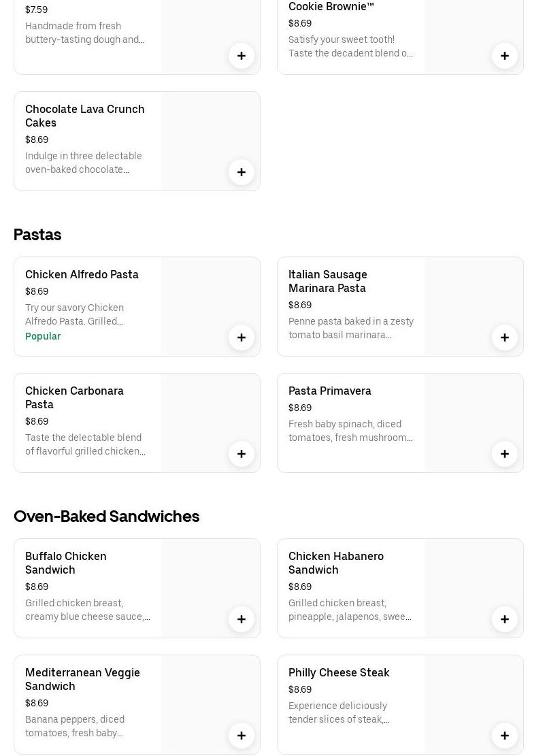Add Italian Sausage Marinara Pasta to cart

pos(505,338)
